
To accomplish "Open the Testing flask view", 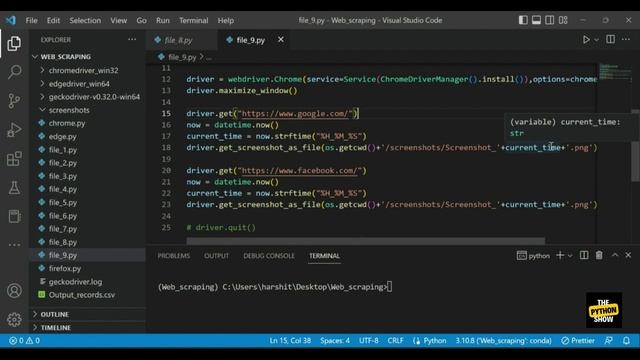I will pyautogui.click(x=14, y=188).
